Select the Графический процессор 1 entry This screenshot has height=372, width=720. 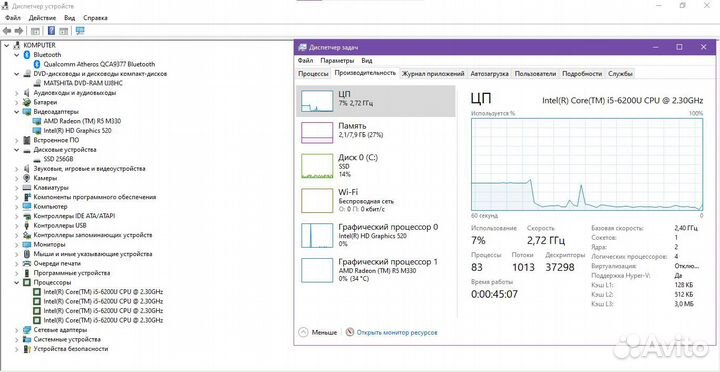pyautogui.click(x=376, y=270)
